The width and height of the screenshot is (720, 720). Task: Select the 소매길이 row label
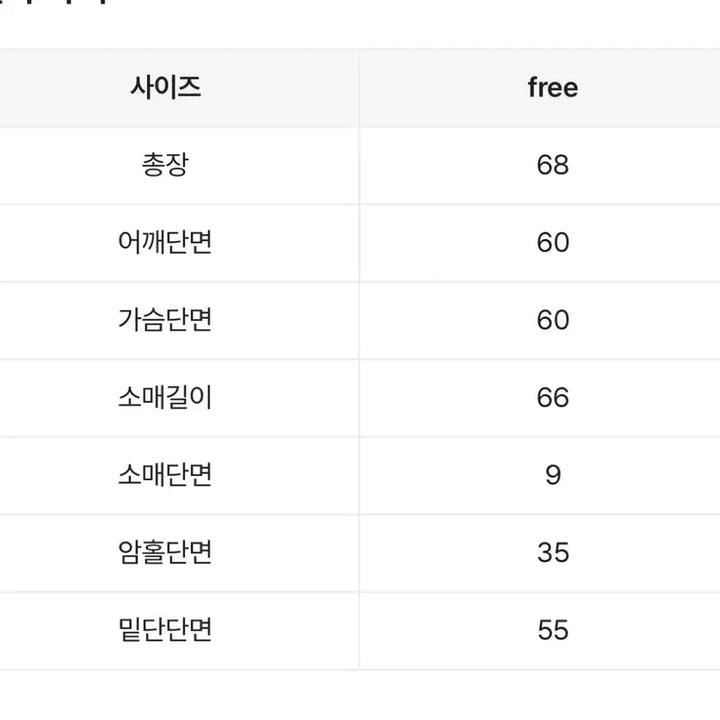point(165,397)
